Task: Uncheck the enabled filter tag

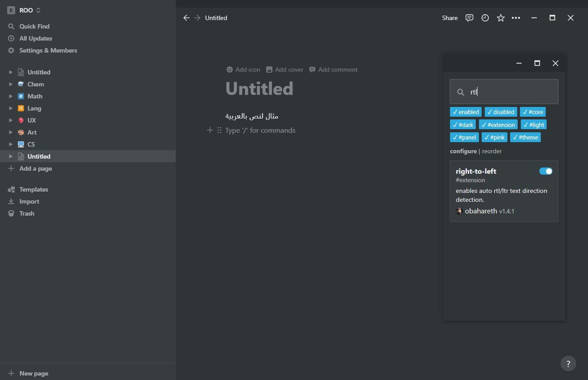Action: coord(466,111)
